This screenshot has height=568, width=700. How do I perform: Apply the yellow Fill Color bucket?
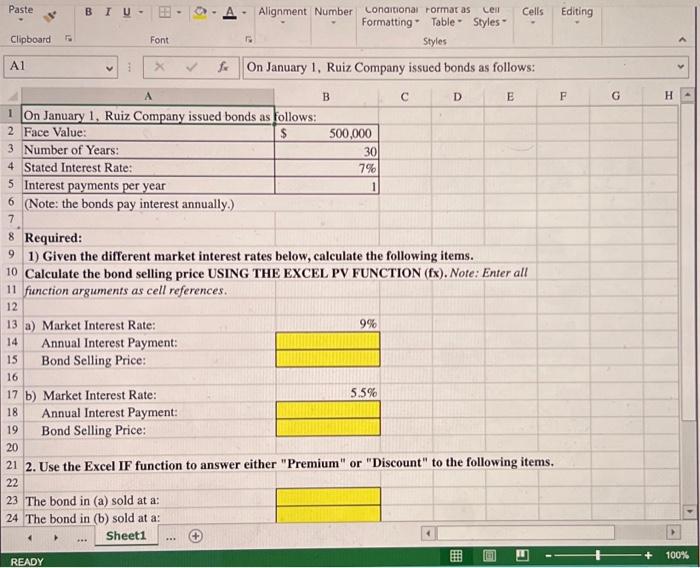click(x=200, y=13)
